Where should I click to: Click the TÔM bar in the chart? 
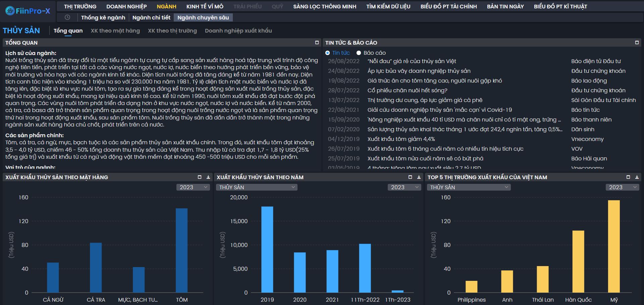[x=181, y=250]
